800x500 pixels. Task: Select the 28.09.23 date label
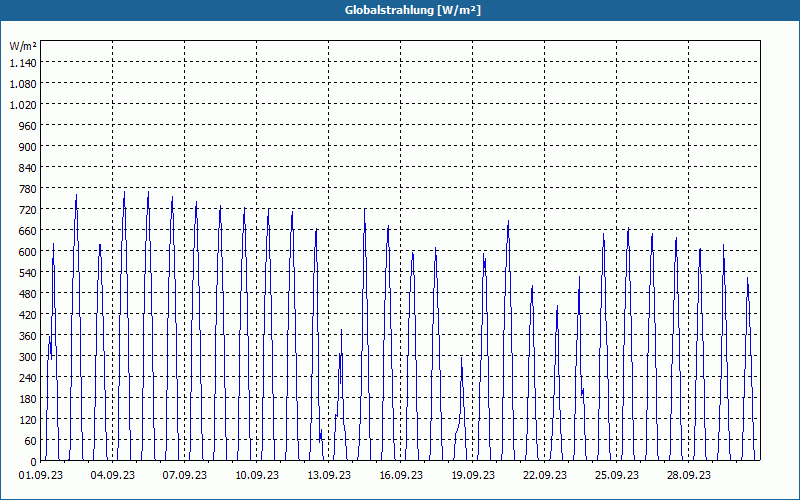[688, 475]
